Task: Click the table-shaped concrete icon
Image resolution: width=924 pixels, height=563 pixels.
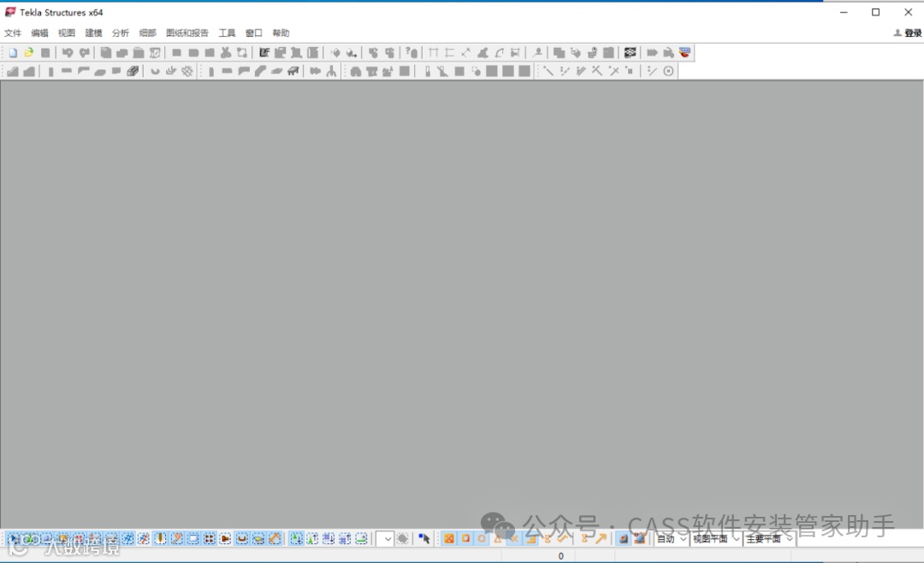Action: coord(293,71)
